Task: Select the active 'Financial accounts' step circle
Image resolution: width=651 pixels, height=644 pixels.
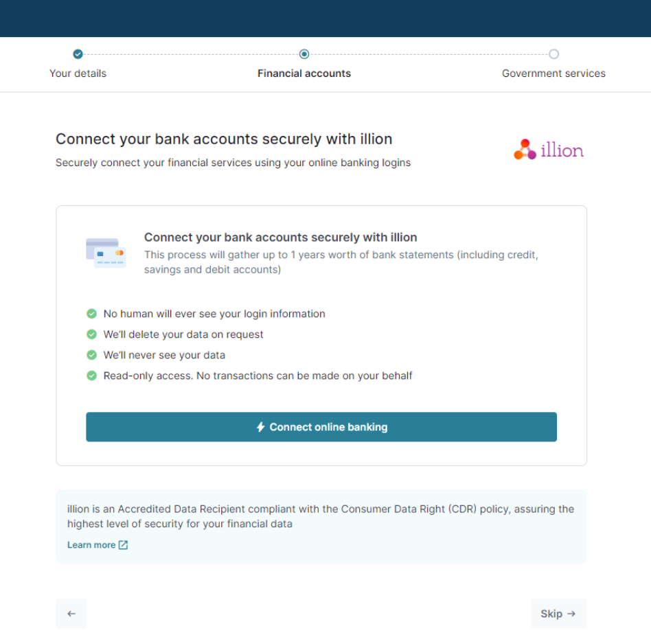Action: [x=304, y=54]
